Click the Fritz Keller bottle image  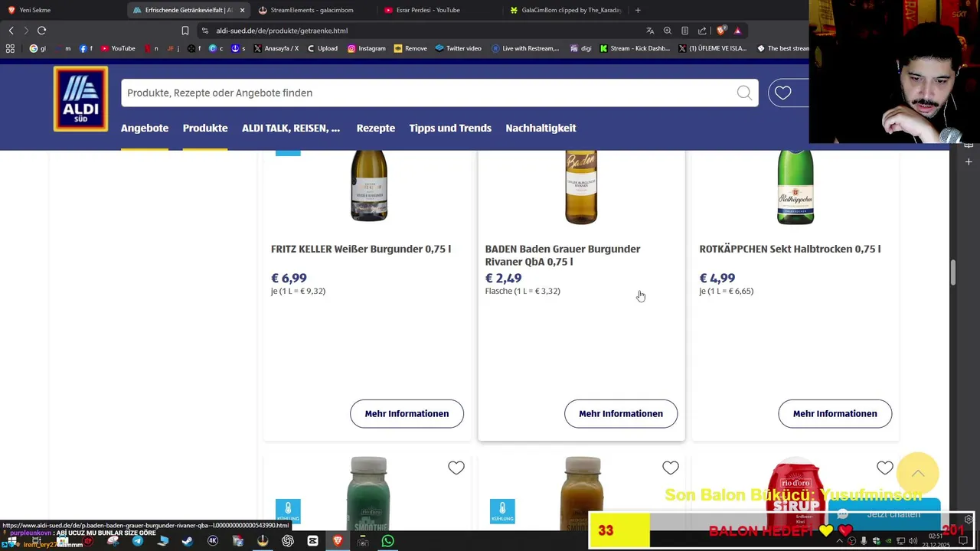tap(369, 186)
